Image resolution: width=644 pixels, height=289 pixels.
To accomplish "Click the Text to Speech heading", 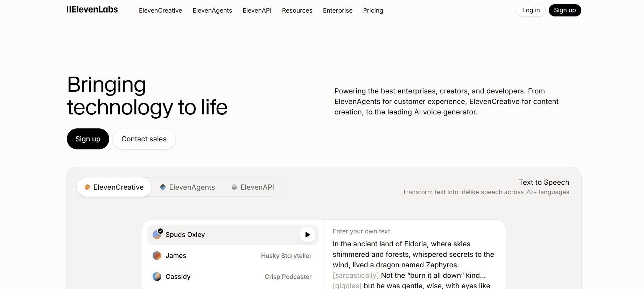I will pyautogui.click(x=544, y=182).
